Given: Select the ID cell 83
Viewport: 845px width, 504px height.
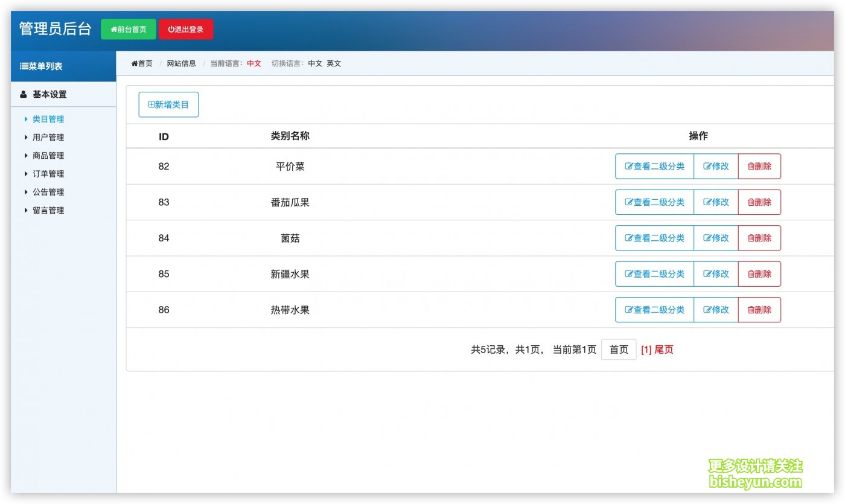Looking at the screenshot, I should coord(164,202).
